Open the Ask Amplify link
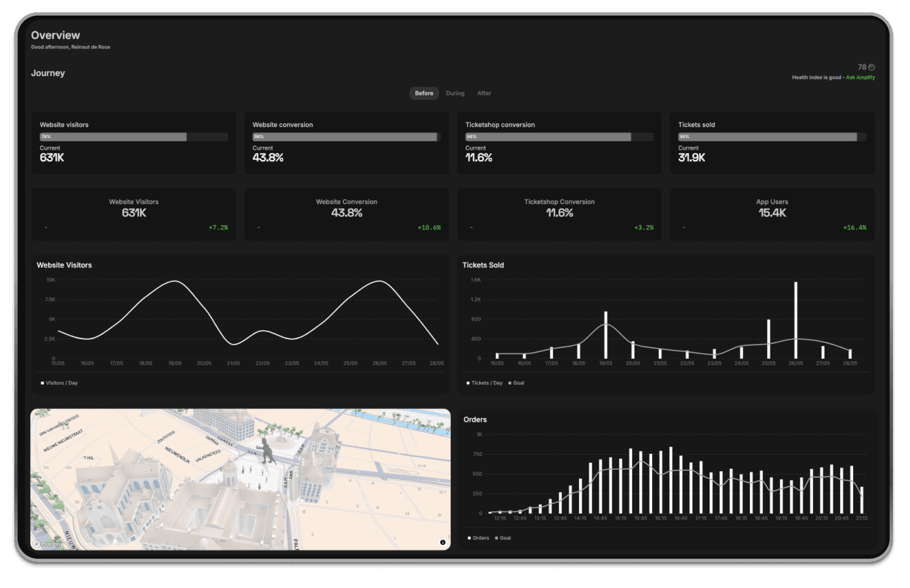The image size is (910, 588). [861, 77]
